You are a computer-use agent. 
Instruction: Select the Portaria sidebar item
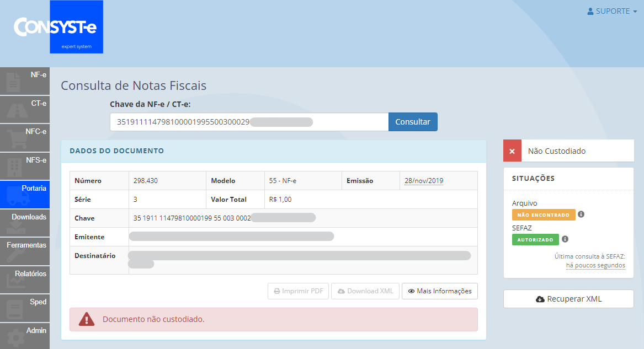click(25, 195)
